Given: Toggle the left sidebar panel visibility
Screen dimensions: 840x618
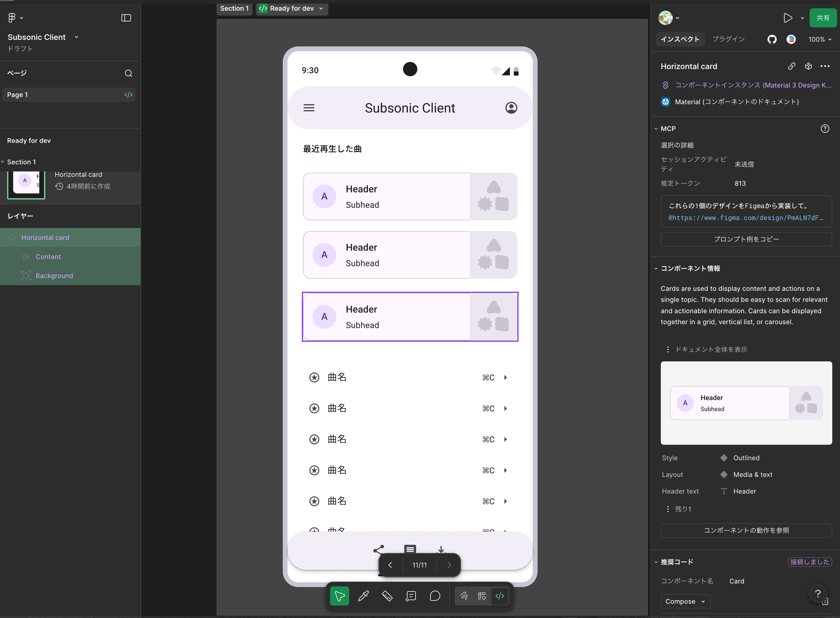Looking at the screenshot, I should click(x=126, y=18).
